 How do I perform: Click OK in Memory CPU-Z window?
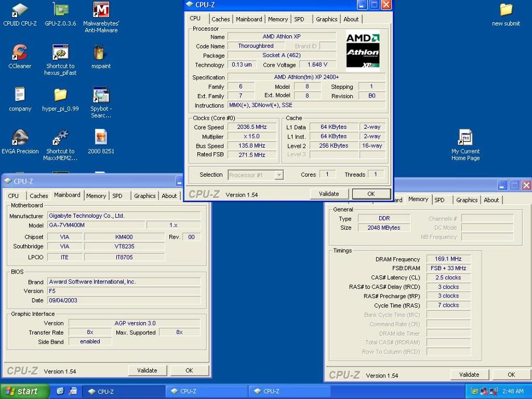[511, 374]
